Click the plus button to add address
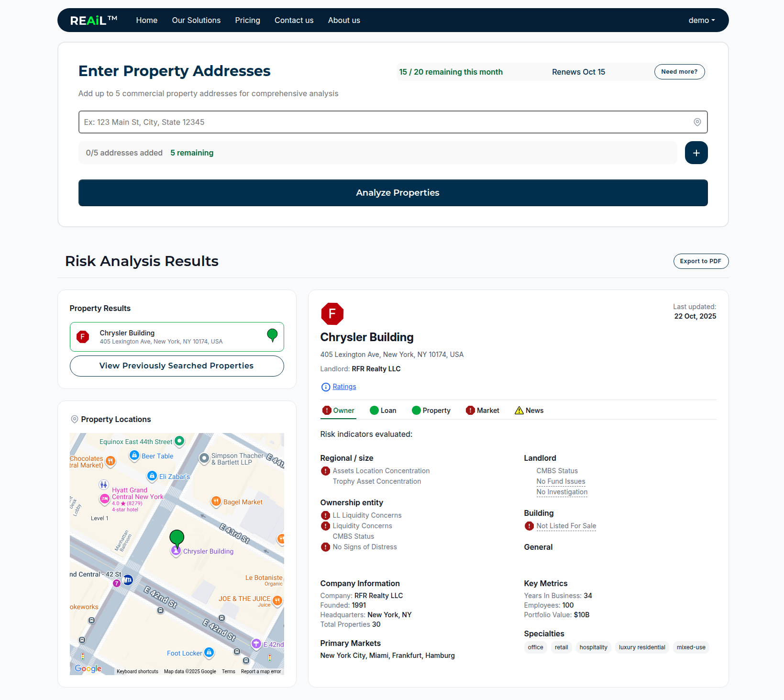This screenshot has height=700, width=784. click(696, 153)
